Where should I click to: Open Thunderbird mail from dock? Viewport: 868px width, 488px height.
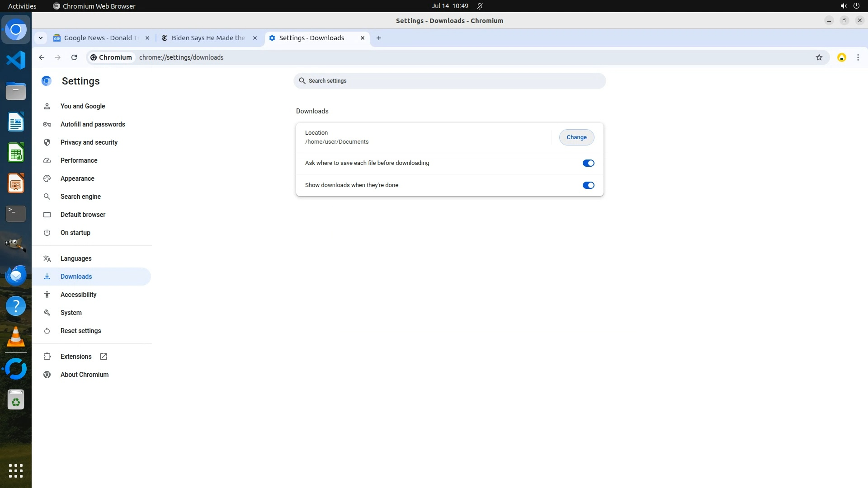point(16,276)
